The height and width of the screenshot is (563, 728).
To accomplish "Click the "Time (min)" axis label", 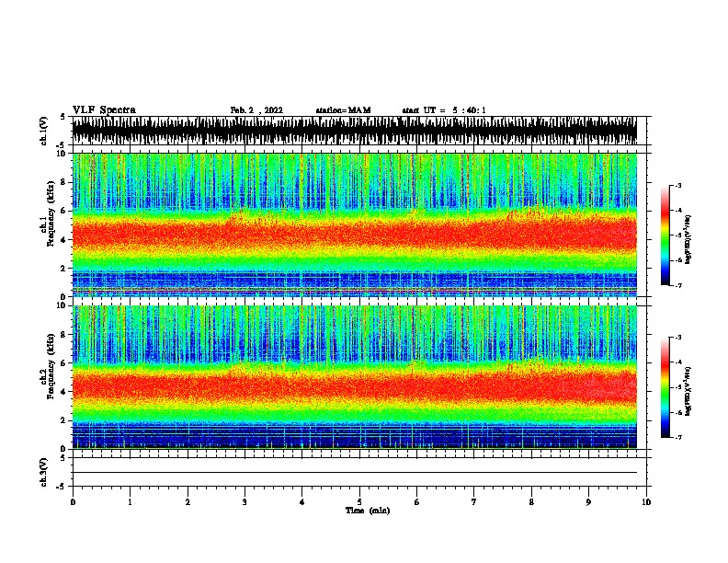I will 368,511.
